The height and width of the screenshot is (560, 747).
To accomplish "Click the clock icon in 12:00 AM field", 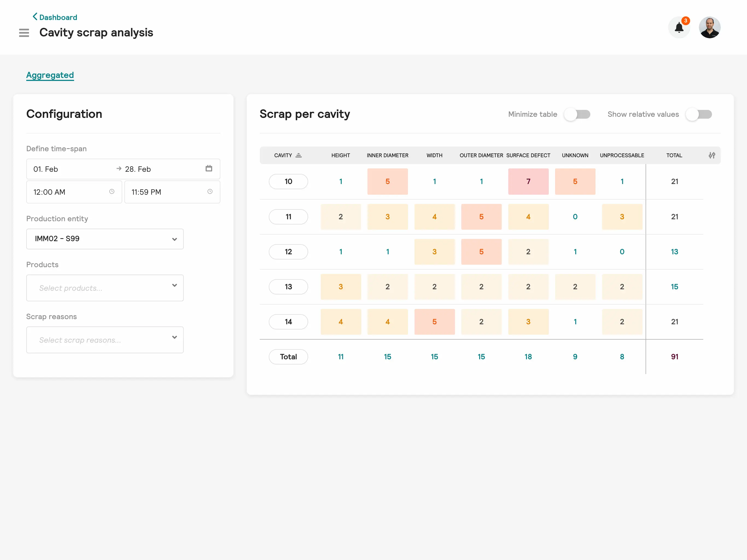I will click(112, 191).
